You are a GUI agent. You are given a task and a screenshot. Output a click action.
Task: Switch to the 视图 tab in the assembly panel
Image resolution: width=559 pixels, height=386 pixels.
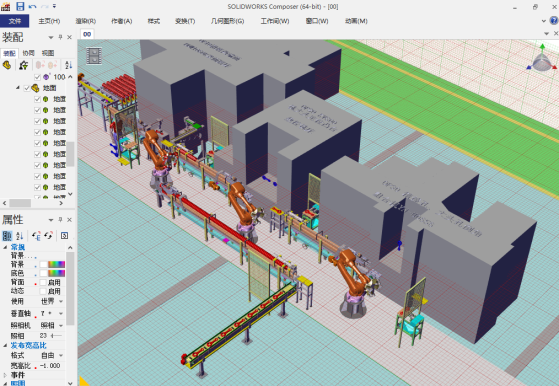click(48, 53)
